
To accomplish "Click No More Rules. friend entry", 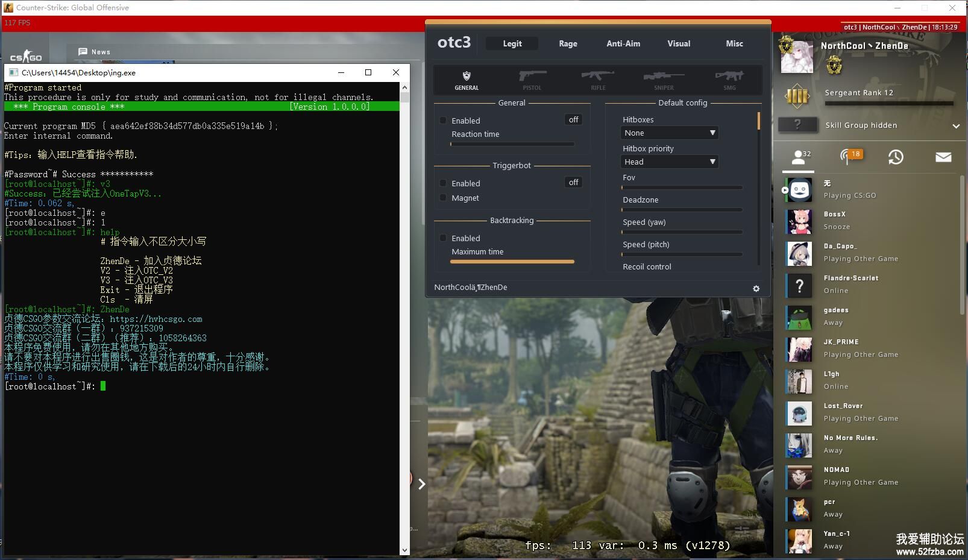I will click(870, 445).
